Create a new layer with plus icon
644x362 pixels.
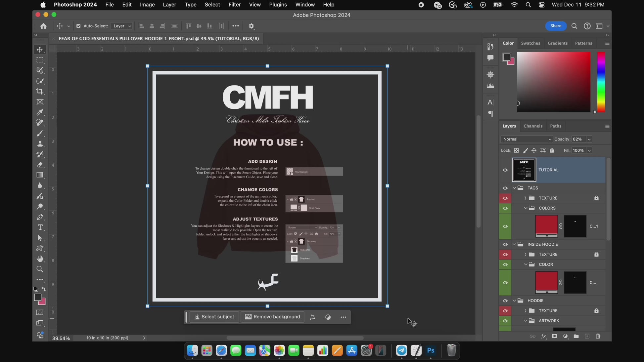click(x=587, y=336)
